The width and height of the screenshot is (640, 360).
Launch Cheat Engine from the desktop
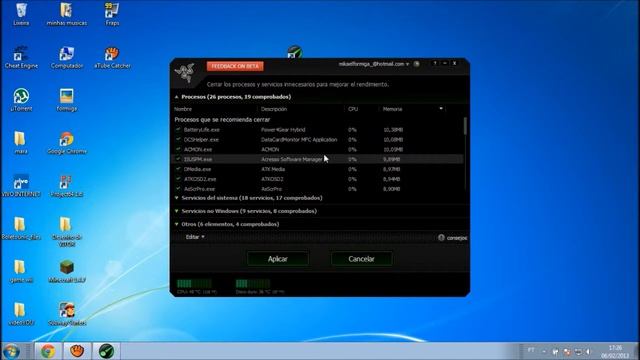pyautogui.click(x=21, y=57)
